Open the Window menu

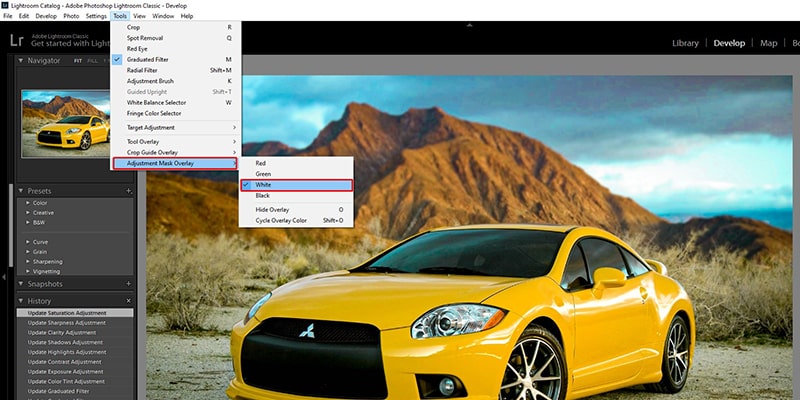click(x=163, y=16)
